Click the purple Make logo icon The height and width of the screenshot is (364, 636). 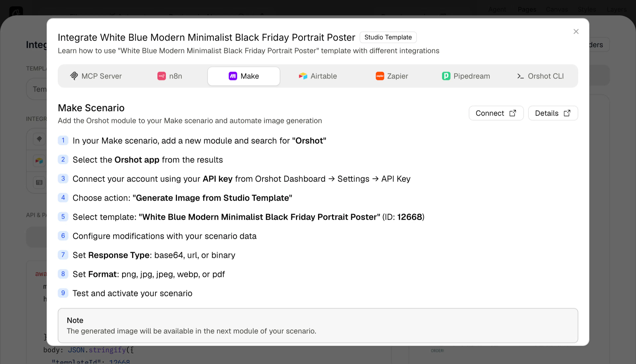tap(233, 76)
